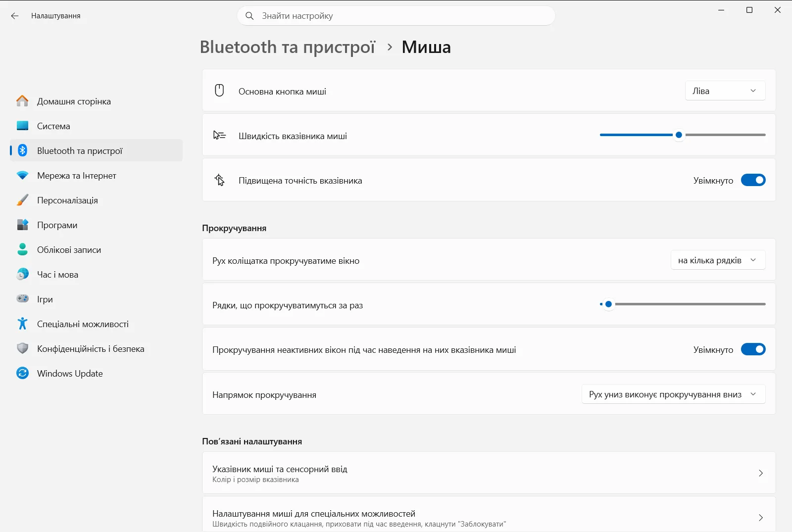
Task: Go to Мережа та Інтернет
Action: pyautogui.click(x=97, y=175)
